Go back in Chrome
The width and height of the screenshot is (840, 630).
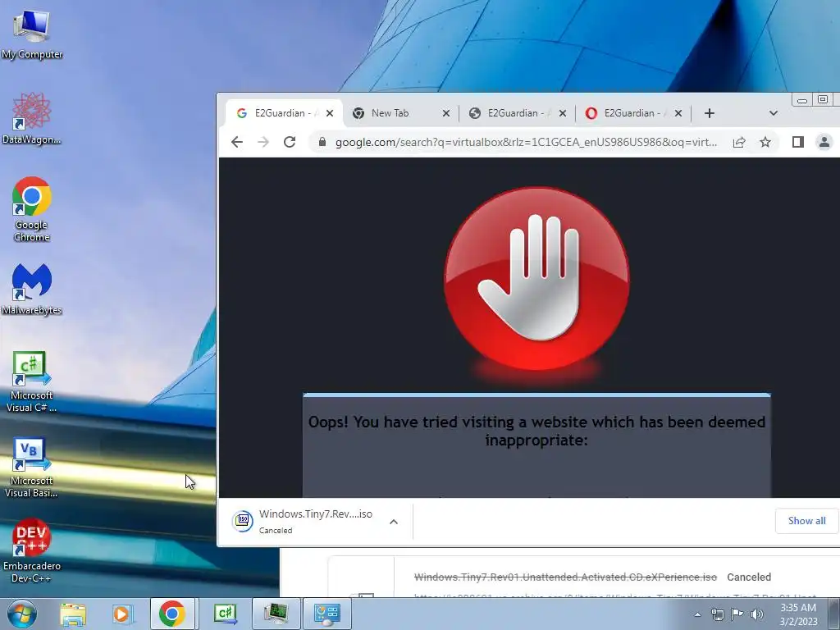coord(237,142)
